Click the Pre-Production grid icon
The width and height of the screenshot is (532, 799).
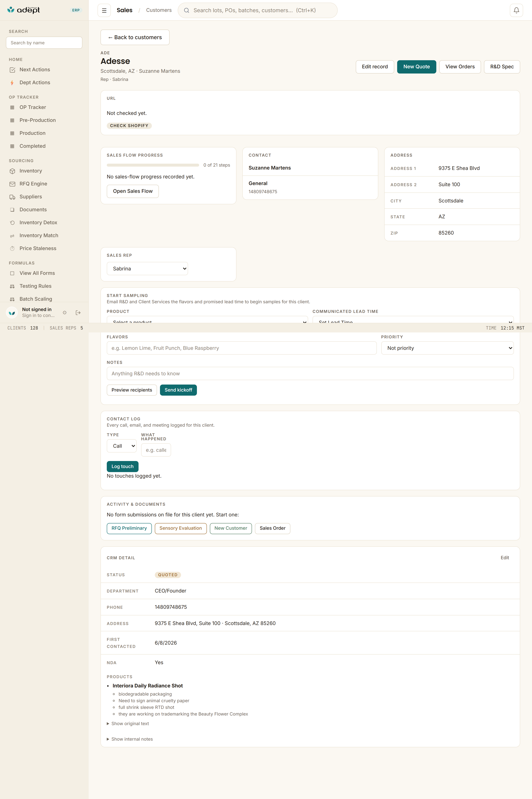tap(12, 120)
